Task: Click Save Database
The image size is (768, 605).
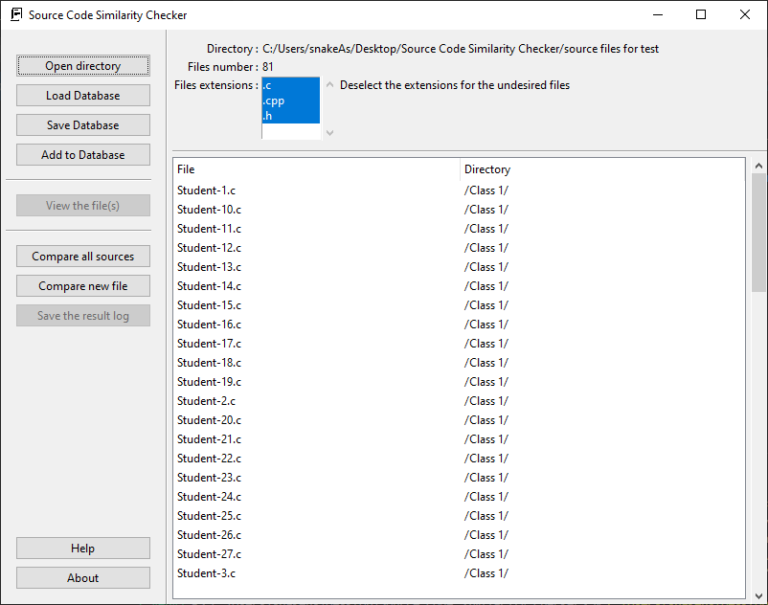Action: [83, 125]
